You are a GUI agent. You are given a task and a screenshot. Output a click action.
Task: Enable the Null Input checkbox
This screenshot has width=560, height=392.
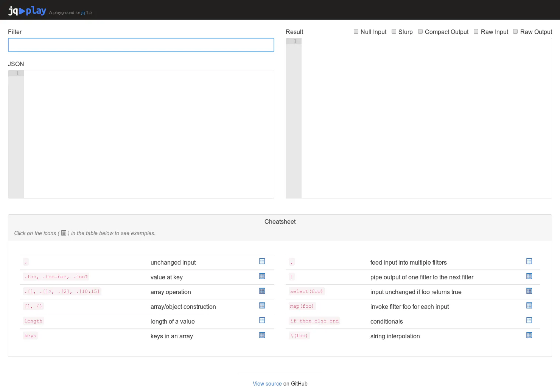click(356, 31)
